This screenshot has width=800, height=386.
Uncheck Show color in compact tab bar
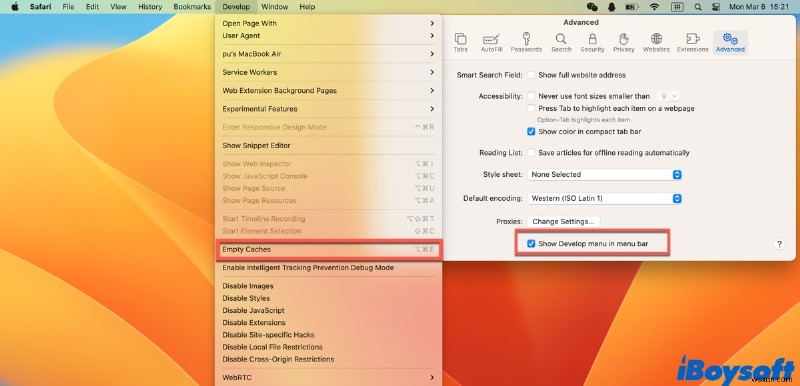click(531, 132)
